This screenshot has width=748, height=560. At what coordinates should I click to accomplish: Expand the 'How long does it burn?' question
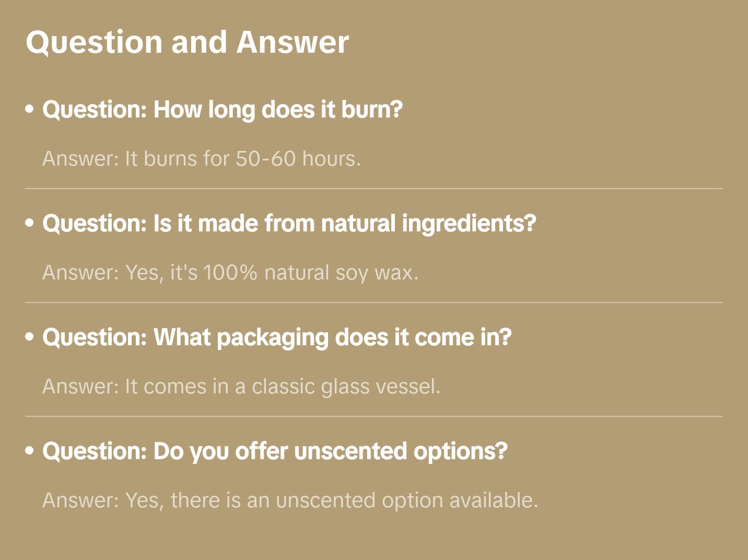222,110
